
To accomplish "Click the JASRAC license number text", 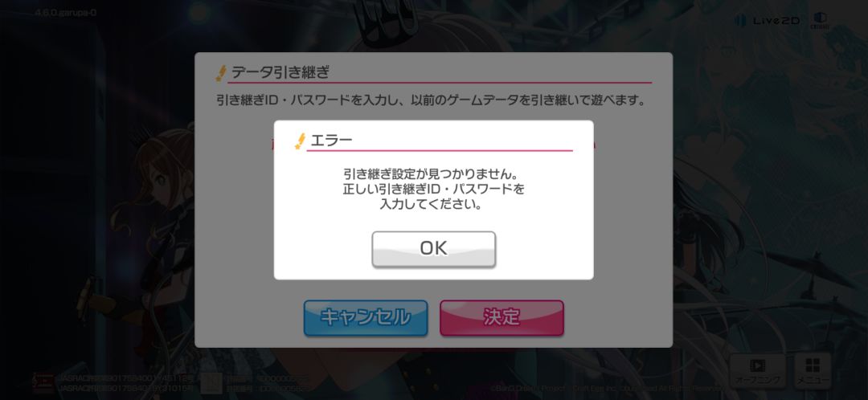I will tap(125, 383).
